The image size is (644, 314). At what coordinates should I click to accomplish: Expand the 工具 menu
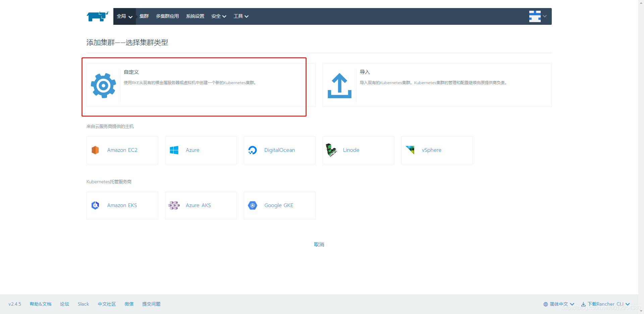241,16
